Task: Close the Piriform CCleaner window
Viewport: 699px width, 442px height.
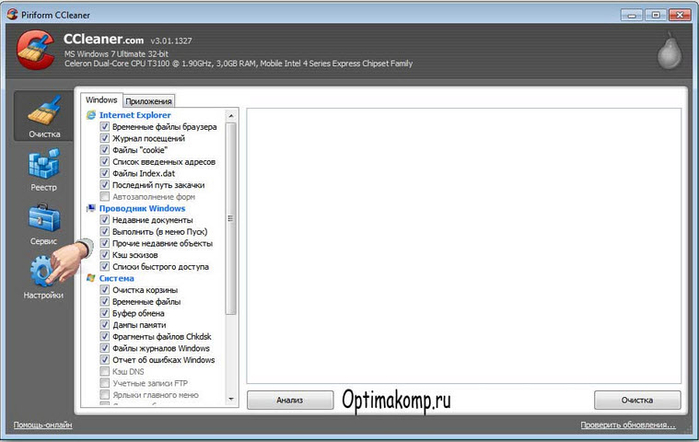Action: pos(680,15)
